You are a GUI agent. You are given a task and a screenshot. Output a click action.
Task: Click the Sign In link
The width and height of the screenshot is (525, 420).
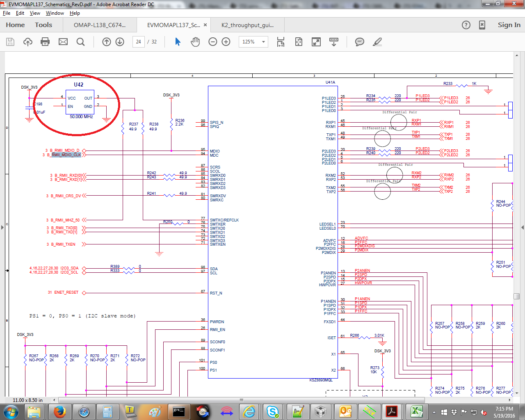click(x=509, y=25)
